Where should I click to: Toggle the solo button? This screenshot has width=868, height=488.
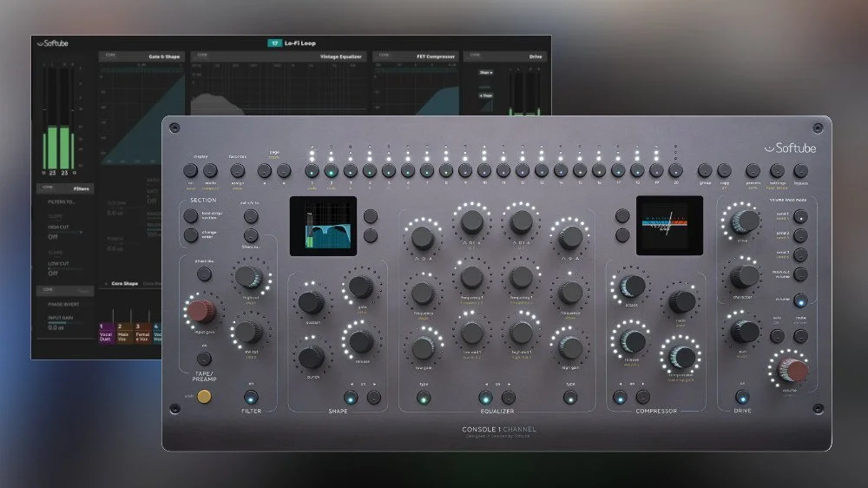pyautogui.click(x=777, y=336)
